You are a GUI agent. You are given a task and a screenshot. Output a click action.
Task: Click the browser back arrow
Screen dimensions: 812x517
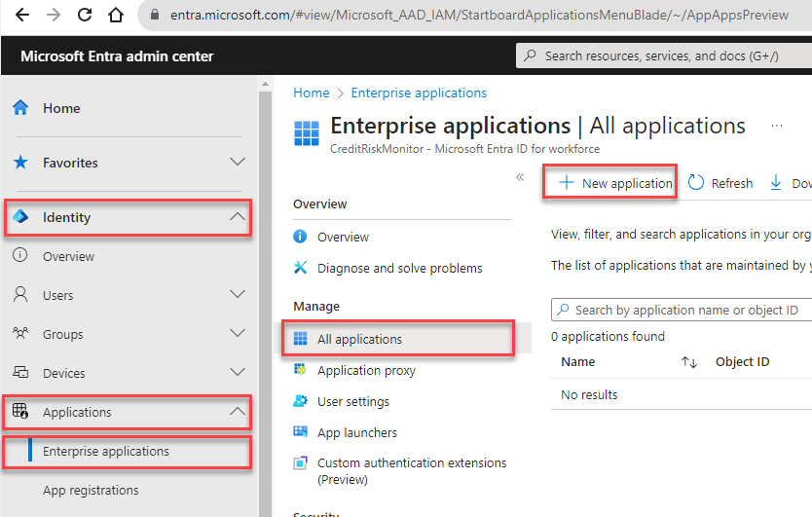point(22,15)
